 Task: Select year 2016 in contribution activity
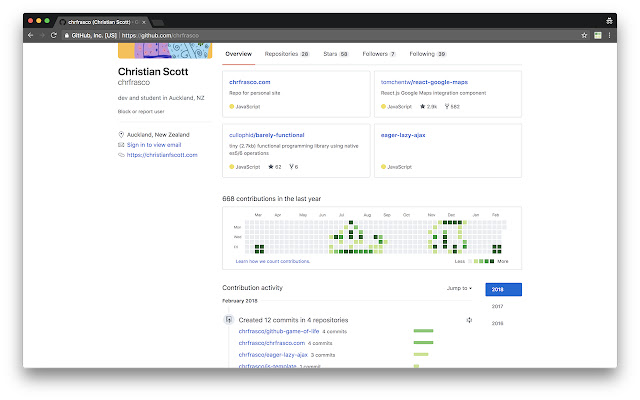(498, 323)
